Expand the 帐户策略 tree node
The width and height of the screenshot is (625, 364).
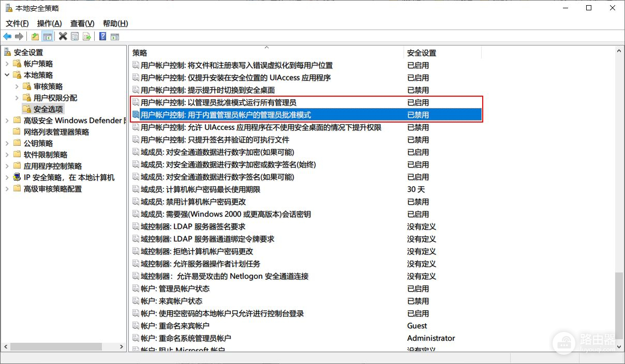tap(7, 64)
